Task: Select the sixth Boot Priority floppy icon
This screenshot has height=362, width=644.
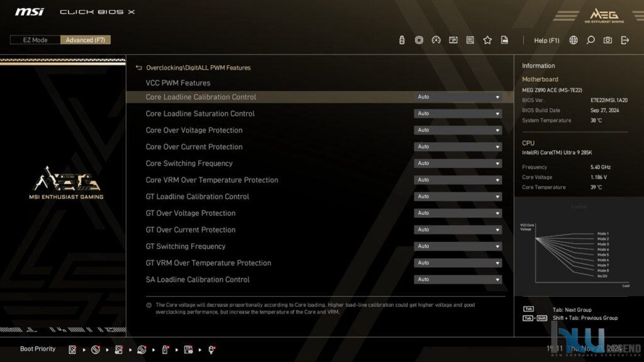Action: coord(188,349)
